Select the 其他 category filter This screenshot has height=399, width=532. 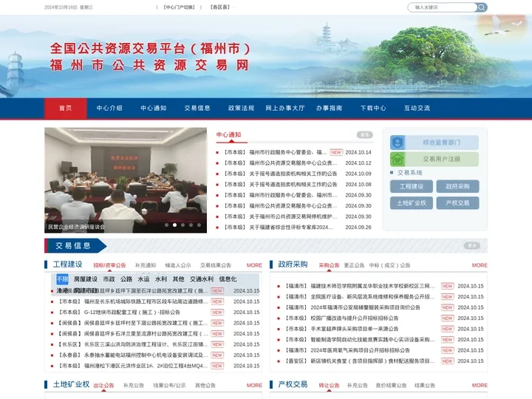tap(178, 279)
